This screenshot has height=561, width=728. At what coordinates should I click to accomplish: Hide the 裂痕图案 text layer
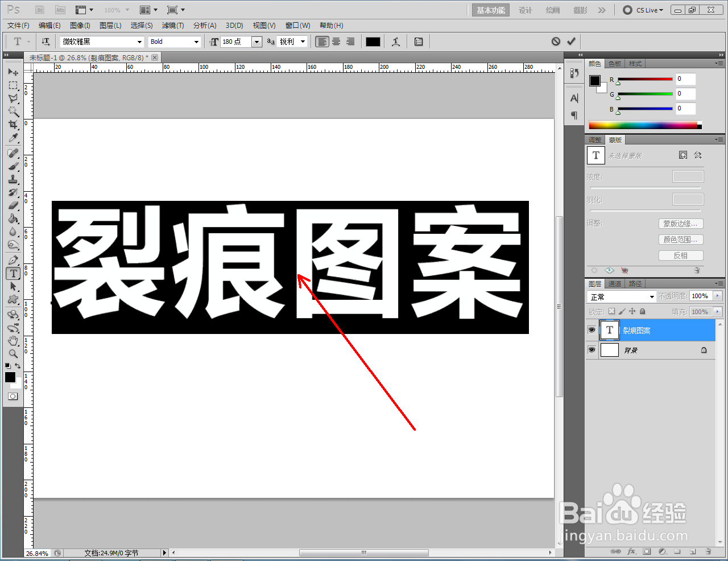click(592, 330)
